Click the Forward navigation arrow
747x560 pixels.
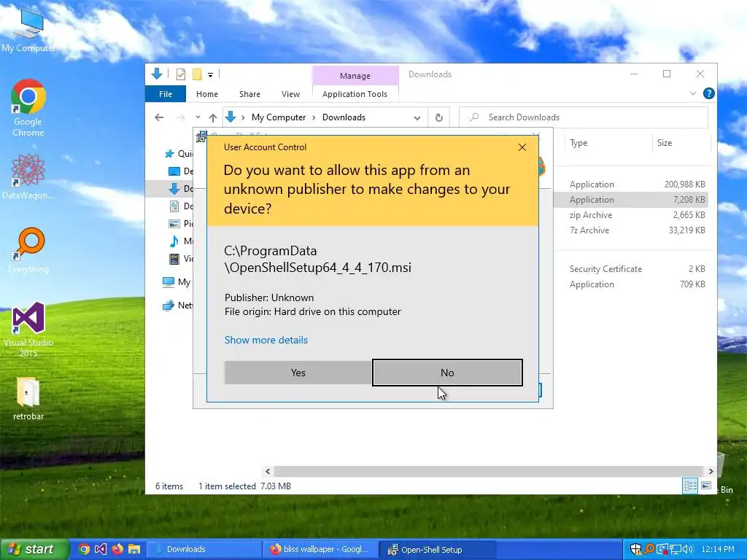coord(181,117)
